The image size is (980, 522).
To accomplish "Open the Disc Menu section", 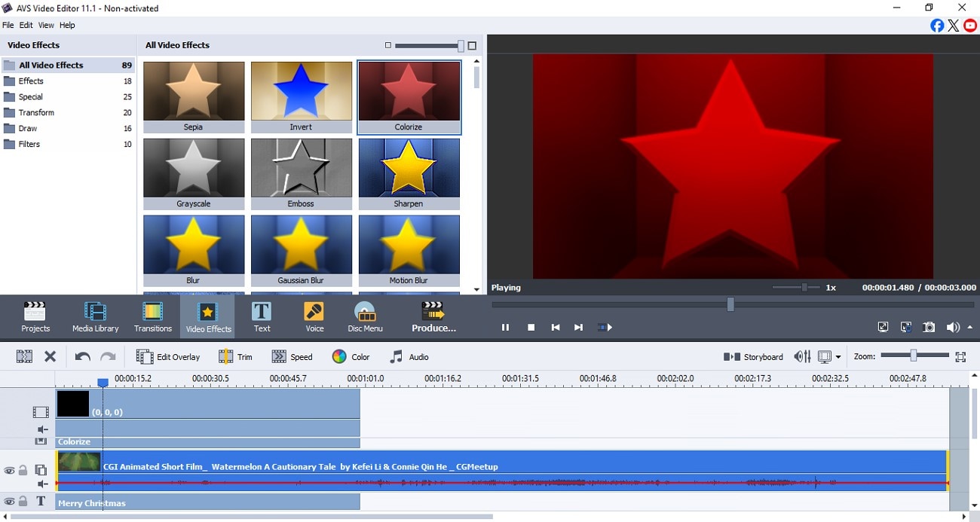I will pyautogui.click(x=366, y=316).
